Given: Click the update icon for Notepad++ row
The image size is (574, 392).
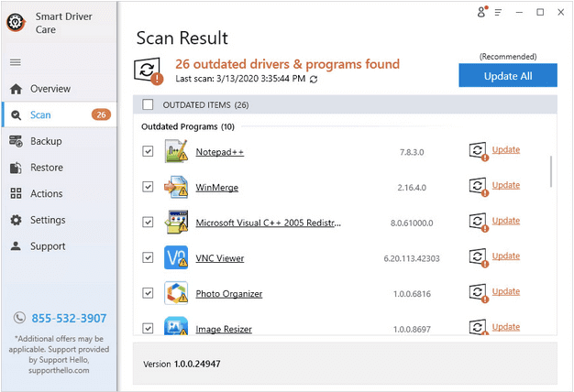Looking at the screenshot, I should click(x=478, y=151).
